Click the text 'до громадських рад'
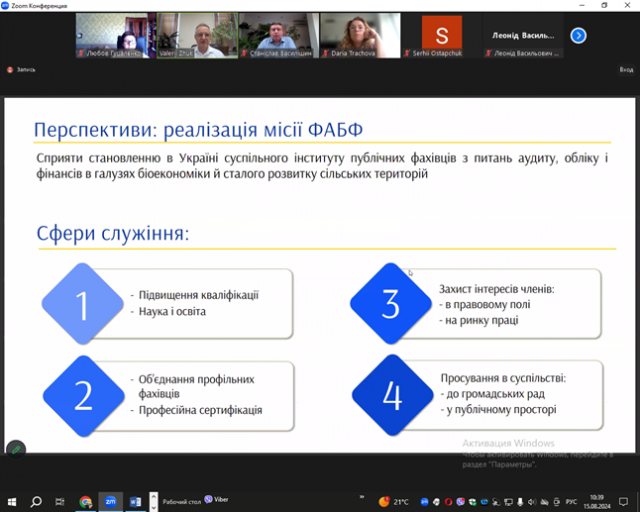The width and height of the screenshot is (640, 512). 496,394
